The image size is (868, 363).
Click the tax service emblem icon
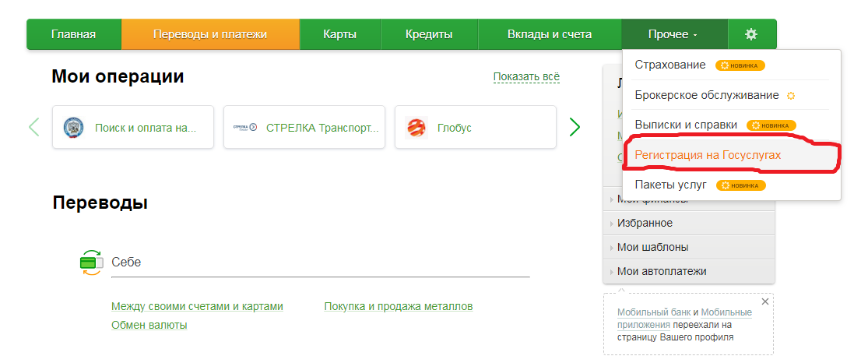click(72, 128)
